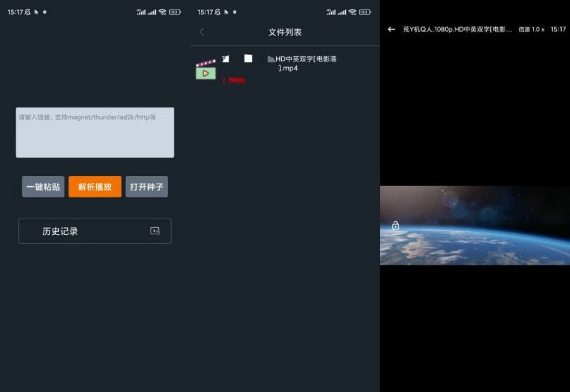Click the history playback icon

(x=155, y=231)
